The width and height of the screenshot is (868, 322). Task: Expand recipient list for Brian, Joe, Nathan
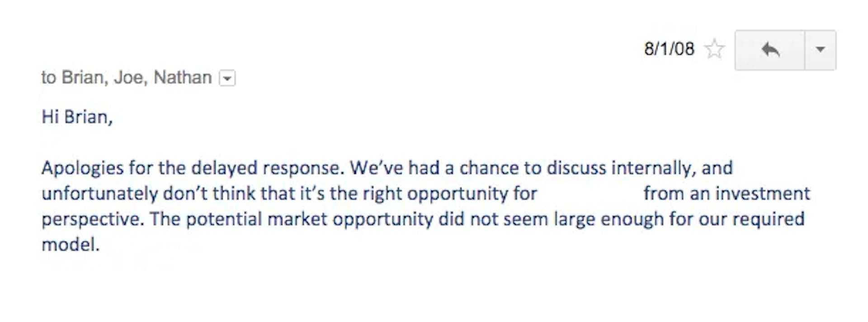[227, 78]
